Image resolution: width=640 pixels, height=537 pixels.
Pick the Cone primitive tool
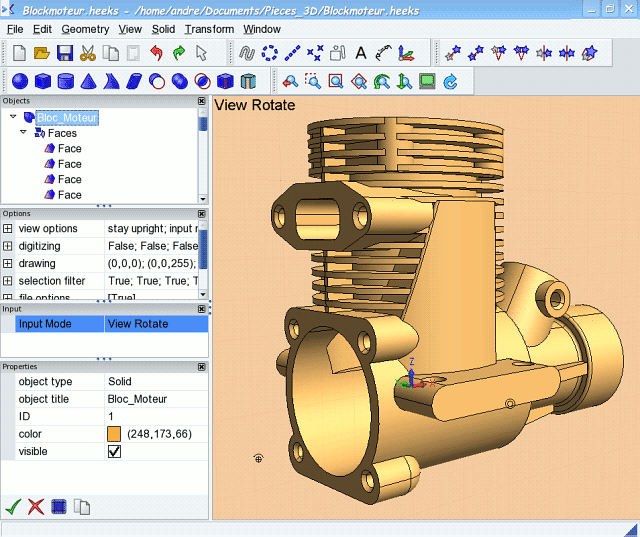tap(89, 82)
